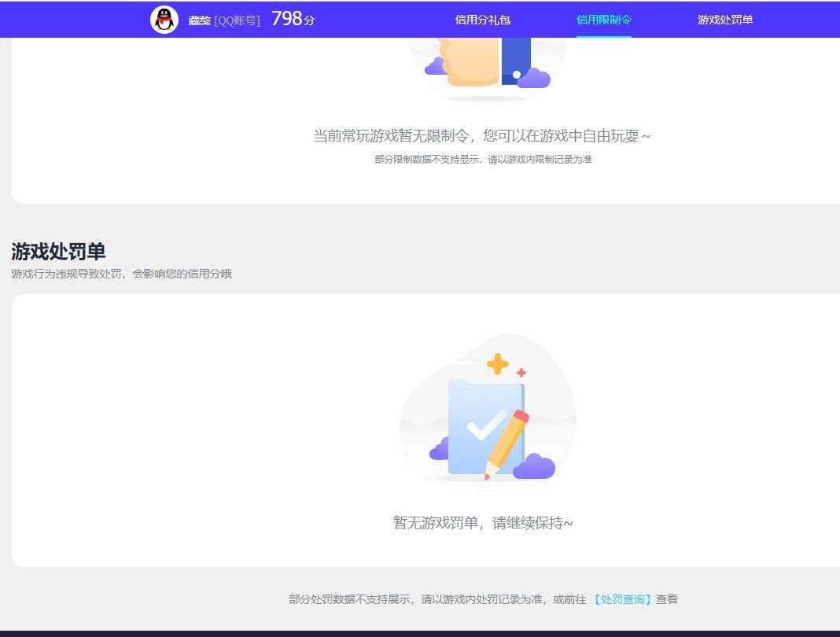
Task: Click the 798分 credit score
Action: [293, 20]
